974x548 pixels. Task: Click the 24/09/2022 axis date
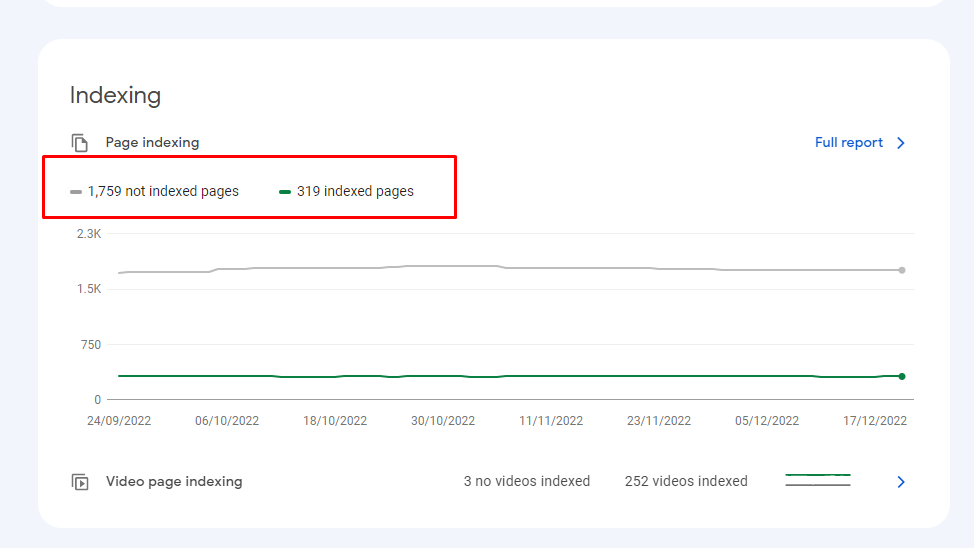119,421
